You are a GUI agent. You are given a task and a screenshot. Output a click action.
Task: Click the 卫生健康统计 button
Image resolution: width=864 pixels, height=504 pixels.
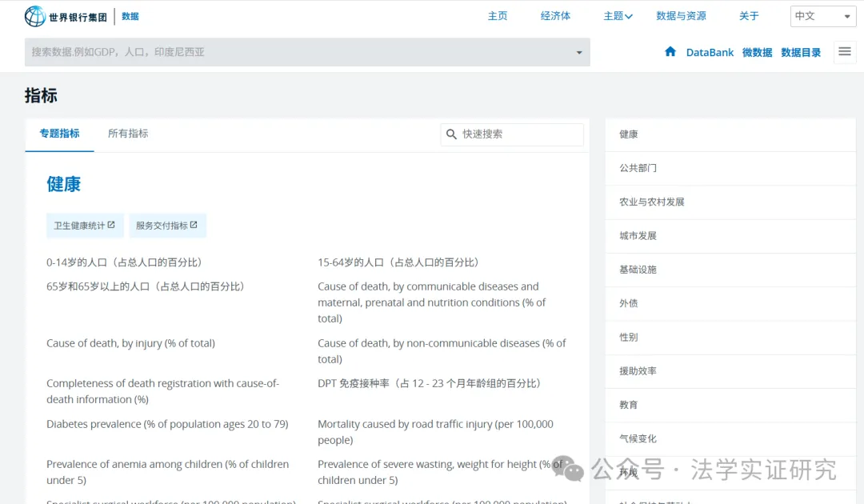pos(85,226)
